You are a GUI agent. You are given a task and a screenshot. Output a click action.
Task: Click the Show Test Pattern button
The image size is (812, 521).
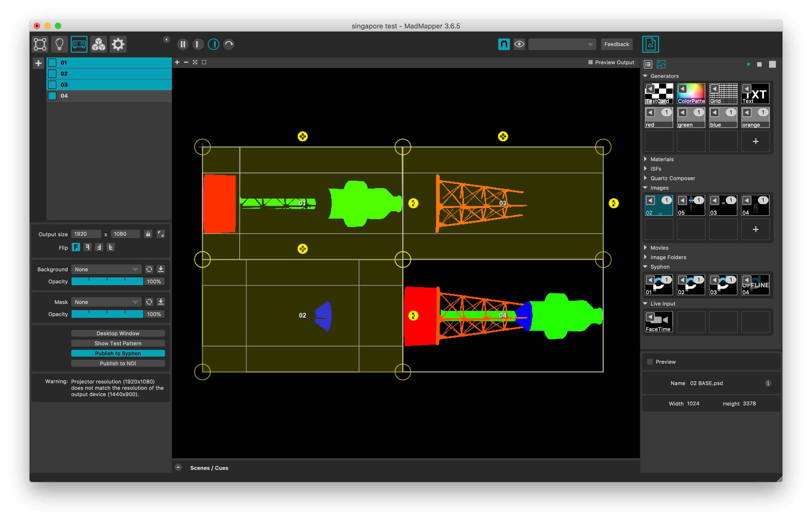coord(118,343)
